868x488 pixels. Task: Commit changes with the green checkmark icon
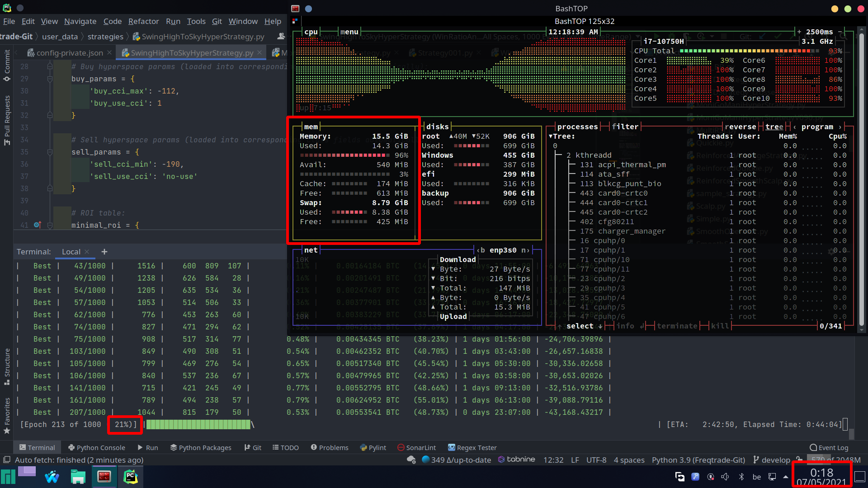tap(778, 36)
